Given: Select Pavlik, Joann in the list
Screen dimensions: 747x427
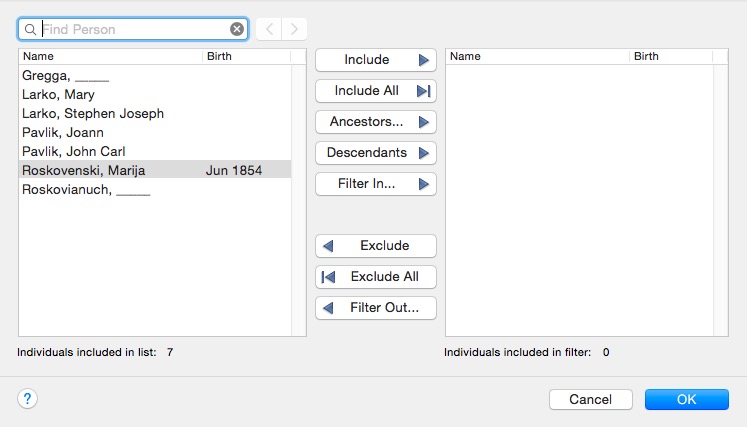Looking at the screenshot, I should 155,132.
